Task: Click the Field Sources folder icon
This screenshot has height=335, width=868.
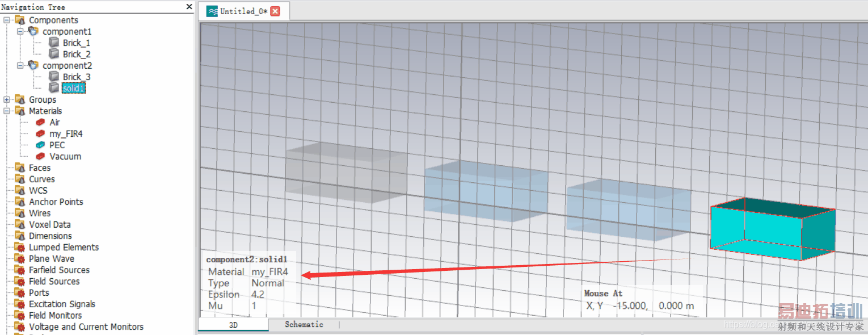Action: [20, 281]
